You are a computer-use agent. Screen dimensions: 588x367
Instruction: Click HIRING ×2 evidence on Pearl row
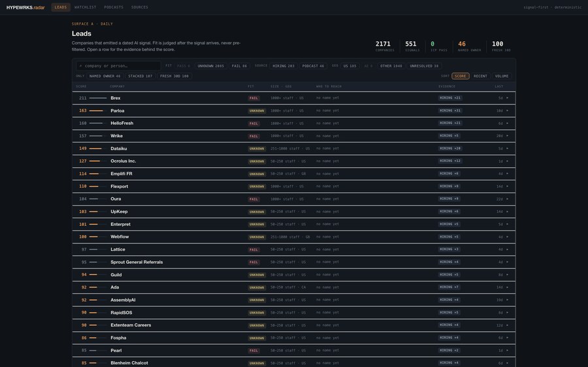click(449, 351)
